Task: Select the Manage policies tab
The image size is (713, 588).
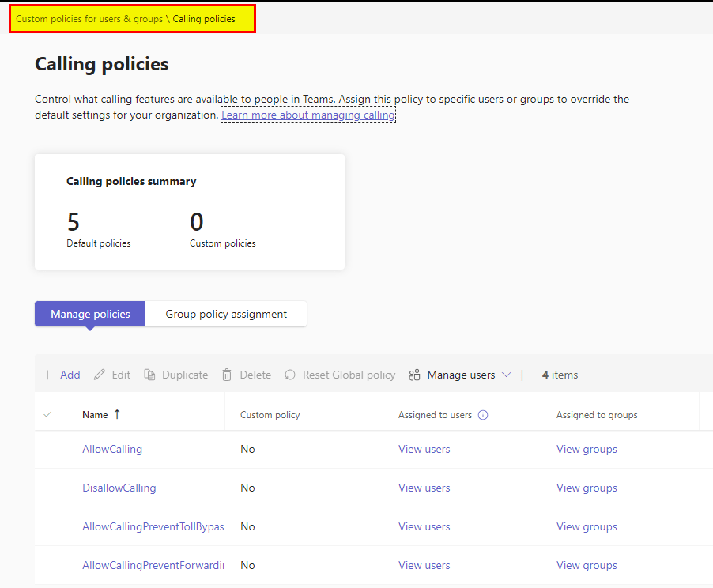Action: tap(90, 314)
